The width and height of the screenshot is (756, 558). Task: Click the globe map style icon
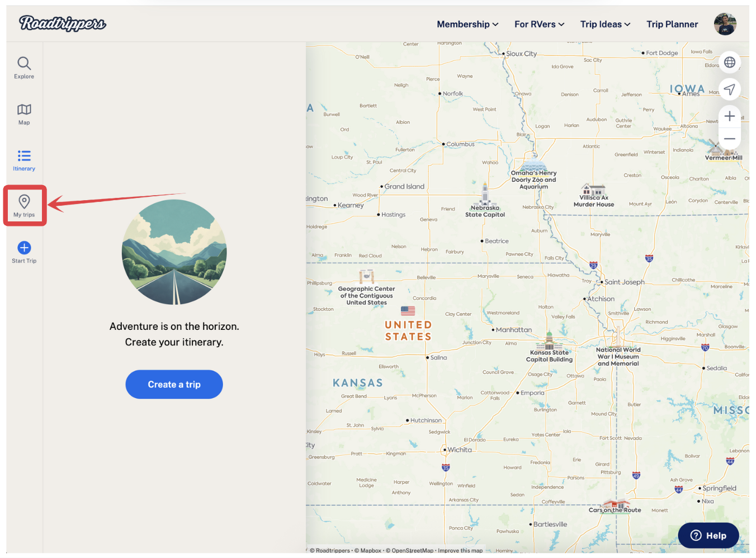(x=730, y=62)
